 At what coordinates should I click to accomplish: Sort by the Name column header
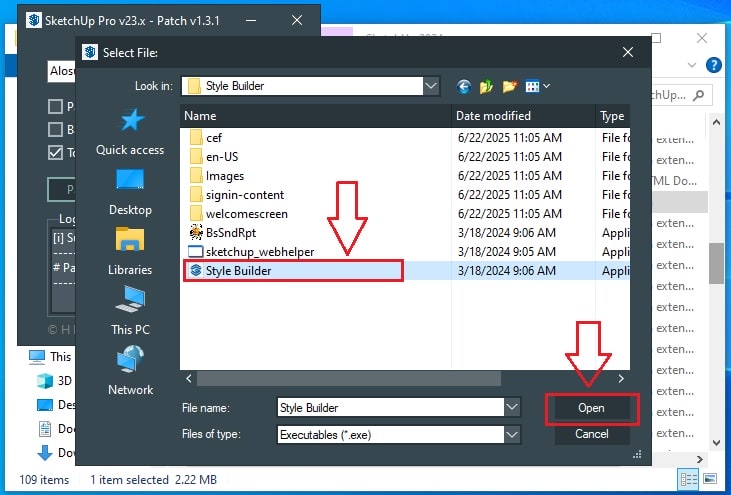pyautogui.click(x=316, y=116)
